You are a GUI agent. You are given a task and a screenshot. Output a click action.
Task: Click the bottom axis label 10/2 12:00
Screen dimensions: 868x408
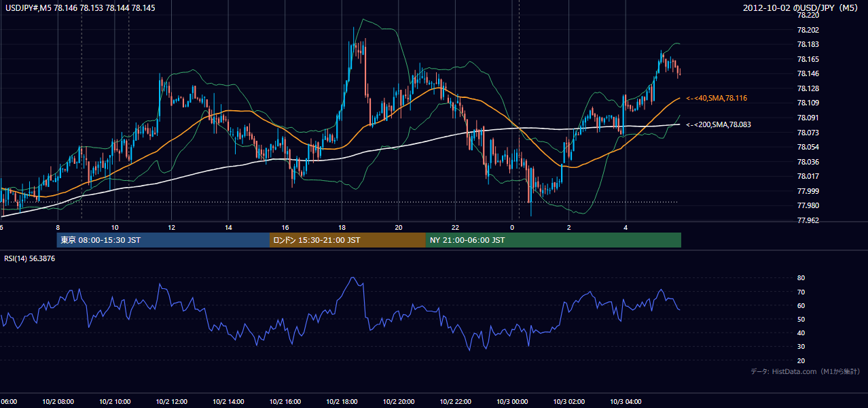click(x=171, y=401)
